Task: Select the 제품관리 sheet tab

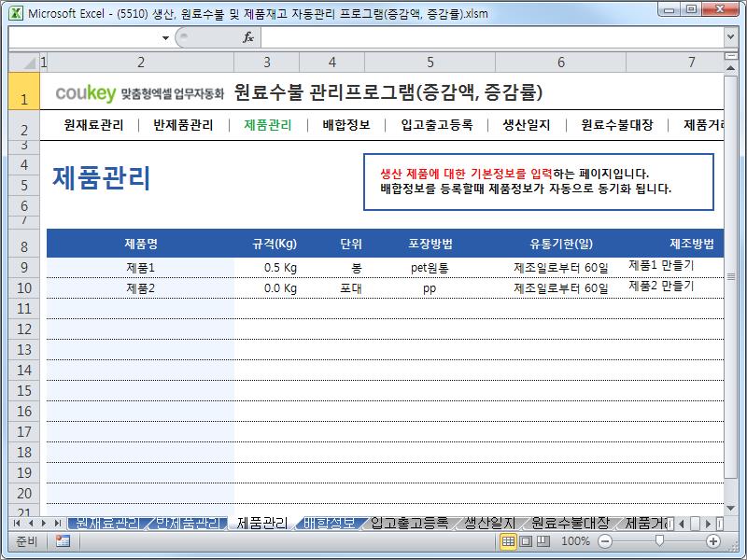Action: 262,523
